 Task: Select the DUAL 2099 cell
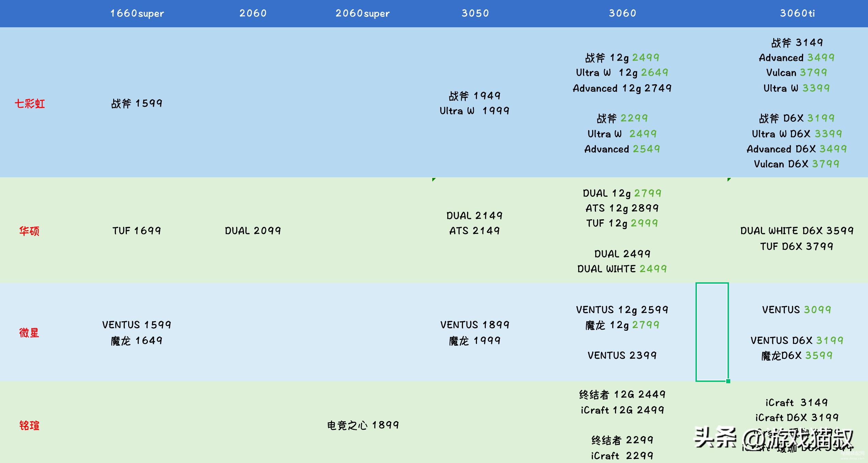coord(253,231)
